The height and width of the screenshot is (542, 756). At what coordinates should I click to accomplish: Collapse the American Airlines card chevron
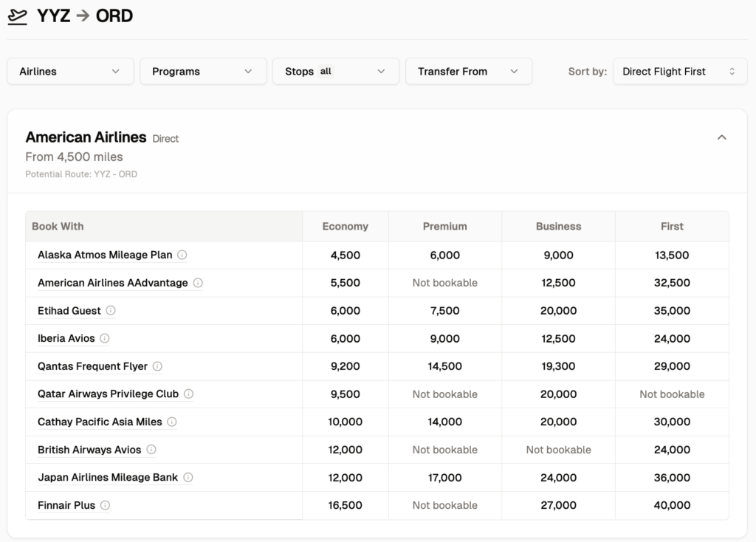(x=721, y=137)
